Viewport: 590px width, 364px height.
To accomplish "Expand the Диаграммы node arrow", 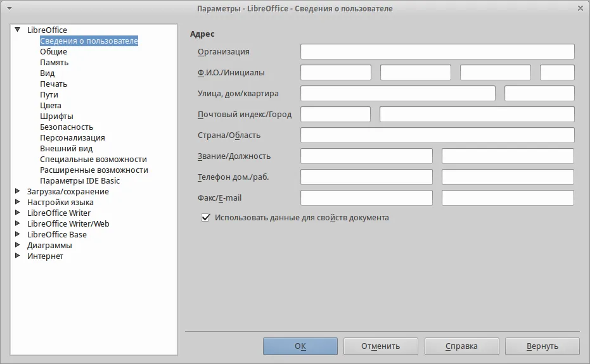I will (17, 245).
